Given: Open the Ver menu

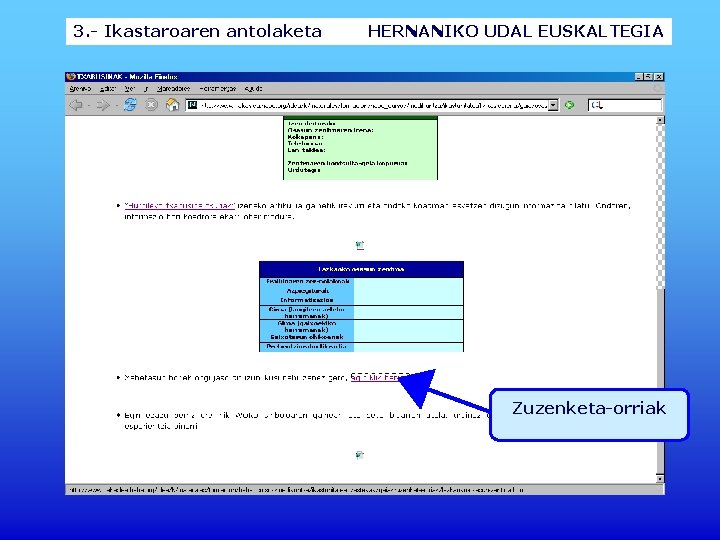Looking at the screenshot, I should click(x=130, y=89).
